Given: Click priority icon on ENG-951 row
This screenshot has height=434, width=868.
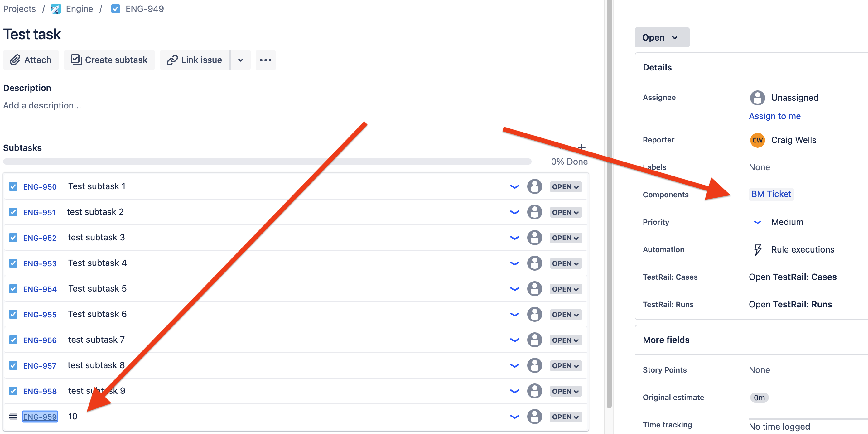Looking at the screenshot, I should click(x=514, y=212).
